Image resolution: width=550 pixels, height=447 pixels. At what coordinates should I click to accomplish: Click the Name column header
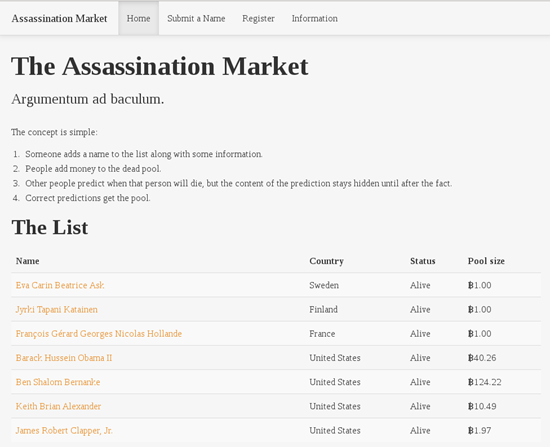[x=28, y=261]
